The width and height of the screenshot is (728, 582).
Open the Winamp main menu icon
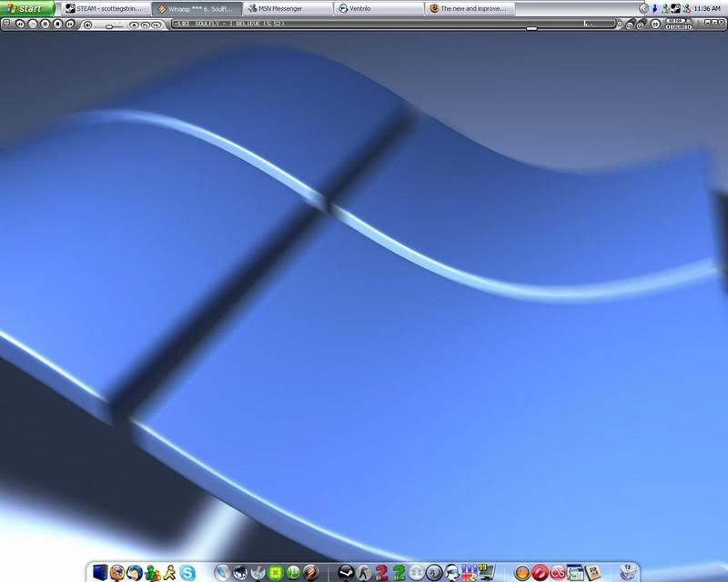[6, 22]
